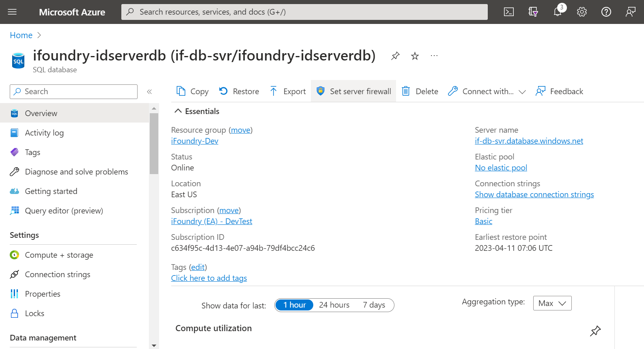
Task: Go to Home breadcrumb
Action: tap(21, 35)
